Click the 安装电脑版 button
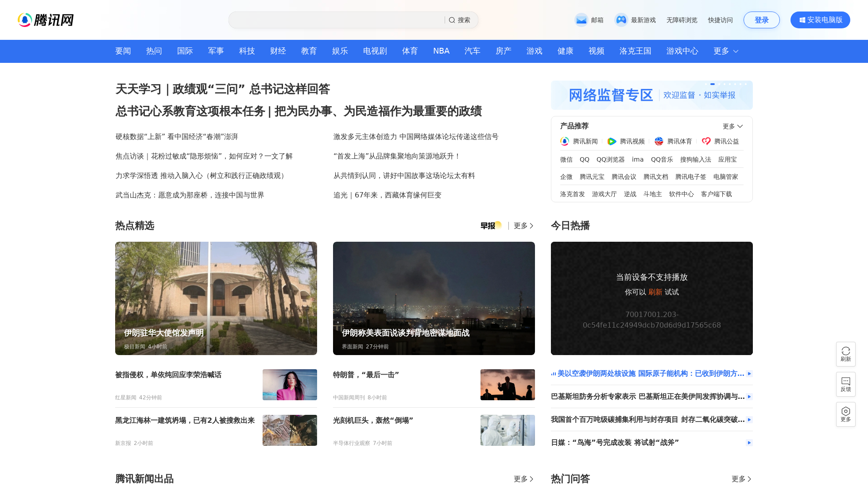Screen dimensions: 868x487 (820, 20)
